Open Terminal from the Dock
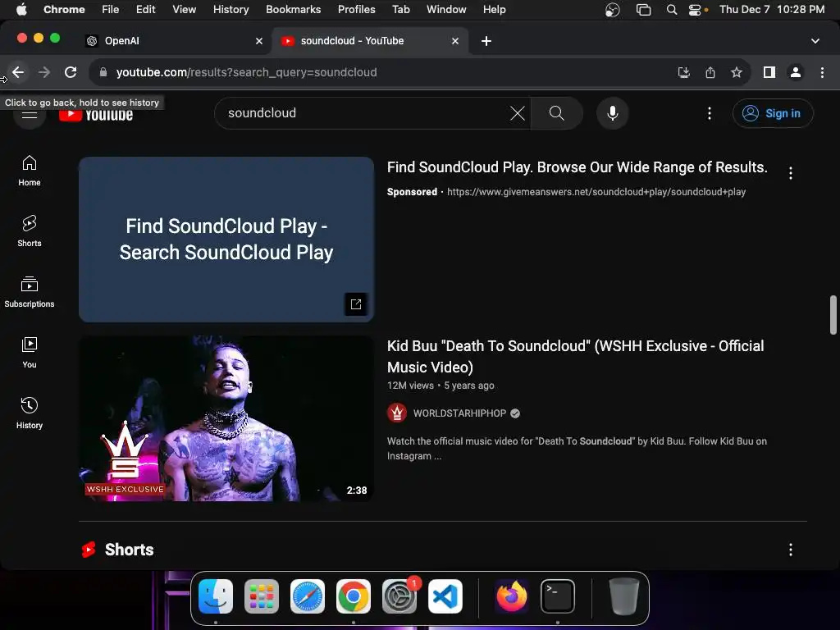The height and width of the screenshot is (630, 840). click(558, 596)
